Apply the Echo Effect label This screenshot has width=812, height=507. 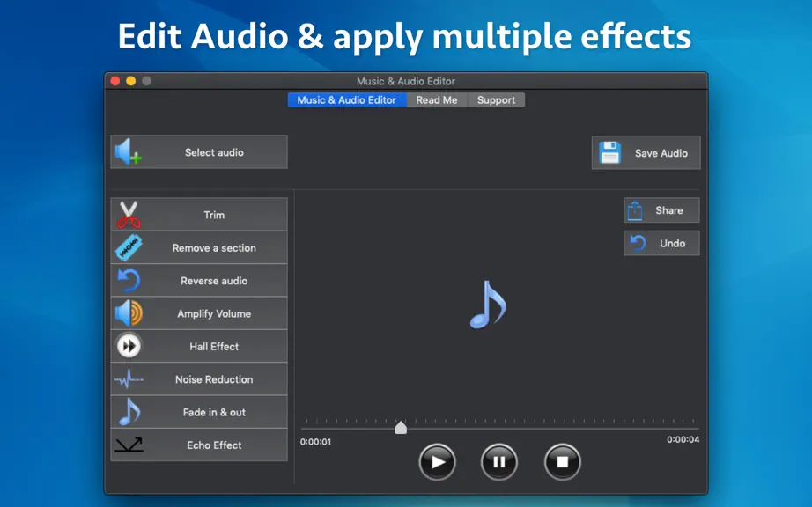[214, 445]
